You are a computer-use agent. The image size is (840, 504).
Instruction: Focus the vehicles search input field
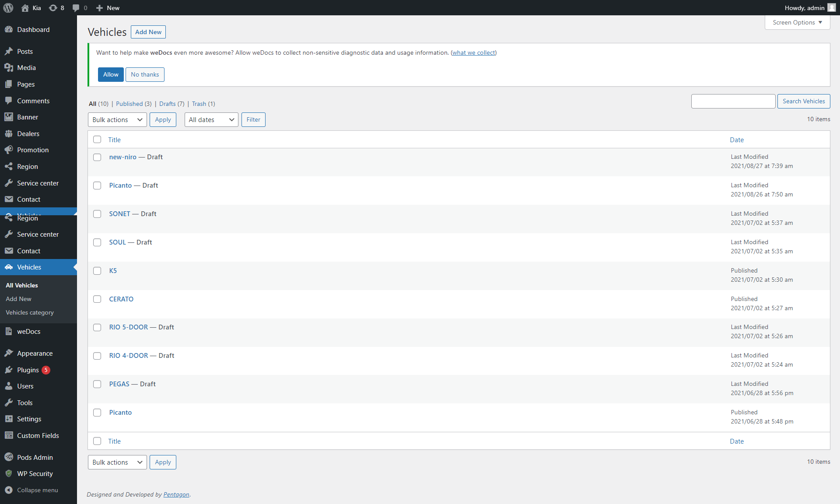(733, 101)
